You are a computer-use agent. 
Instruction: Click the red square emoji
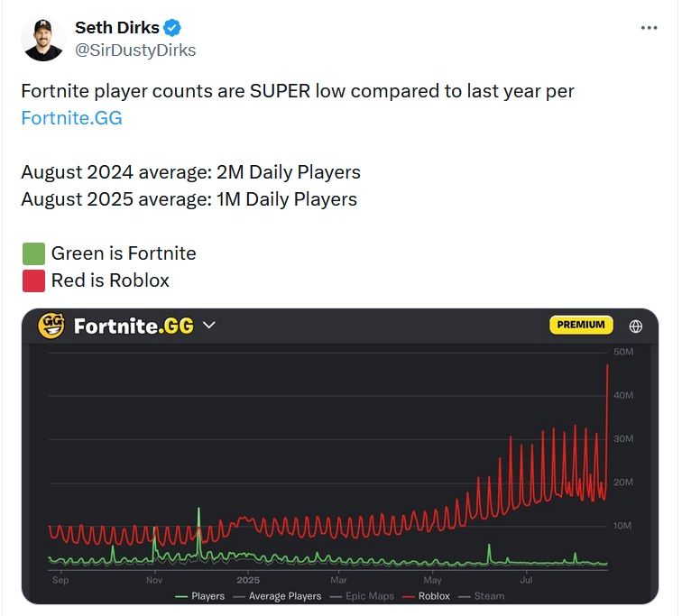point(33,280)
